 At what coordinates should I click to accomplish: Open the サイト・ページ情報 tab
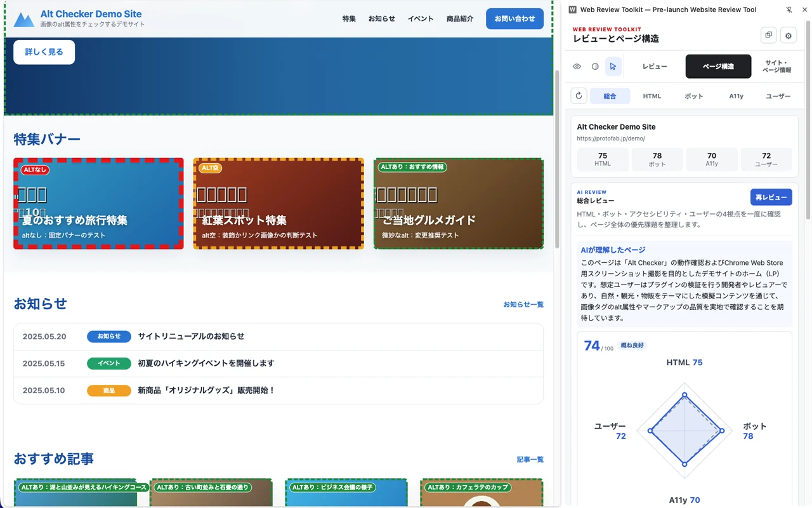pos(776,66)
